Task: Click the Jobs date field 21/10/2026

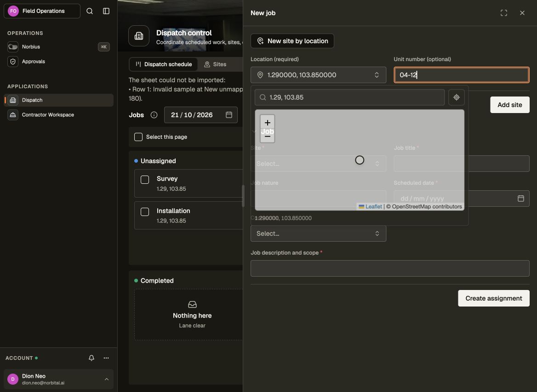Action: (x=201, y=115)
